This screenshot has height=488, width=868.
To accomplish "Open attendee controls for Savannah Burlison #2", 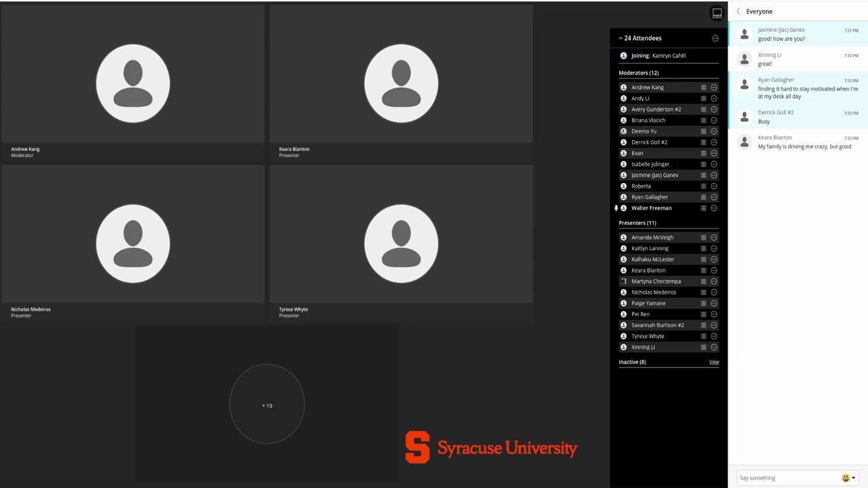I will (714, 325).
